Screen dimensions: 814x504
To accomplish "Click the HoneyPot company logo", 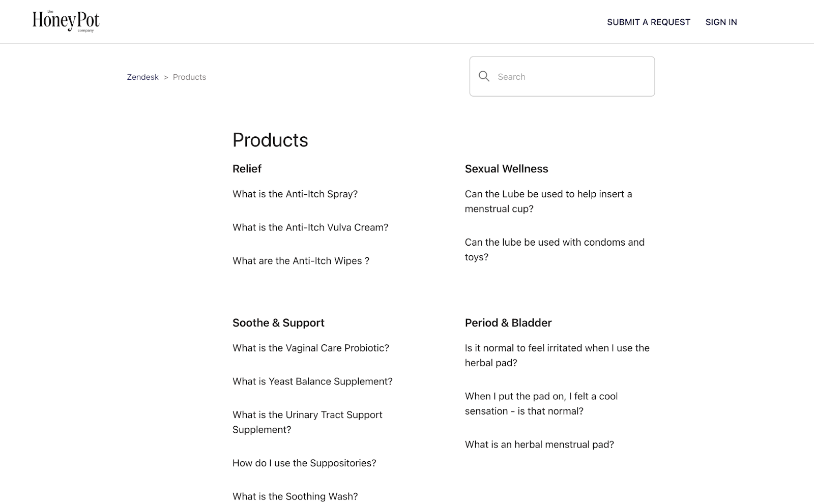I will [65, 21].
